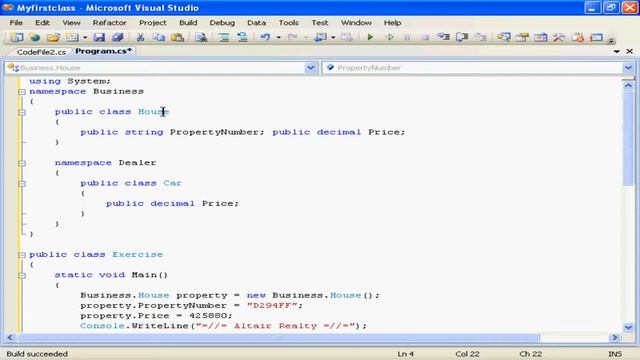Viewport: 640px width, 360px height.
Task: Click the horizontal scrollbar left arrow
Action: (10, 338)
